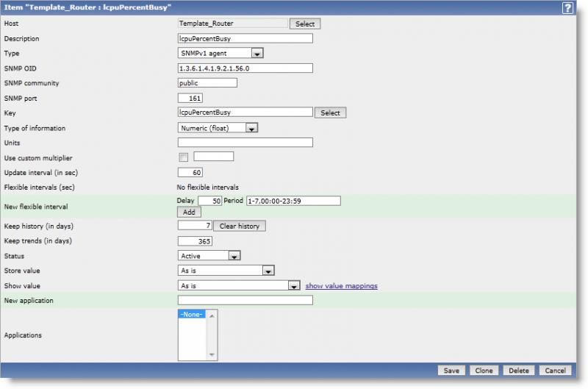
Task: Click the SNMP community field
Action: (207, 82)
